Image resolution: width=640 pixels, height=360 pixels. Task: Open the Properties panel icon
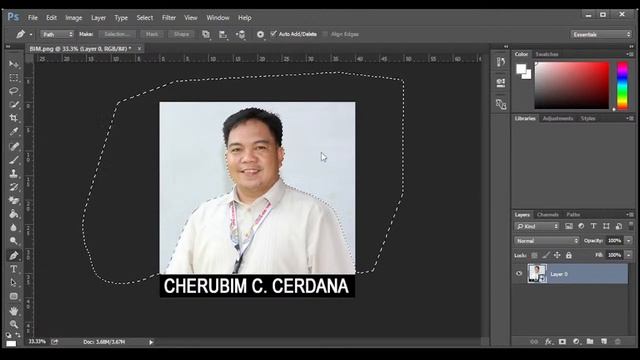pos(501,83)
